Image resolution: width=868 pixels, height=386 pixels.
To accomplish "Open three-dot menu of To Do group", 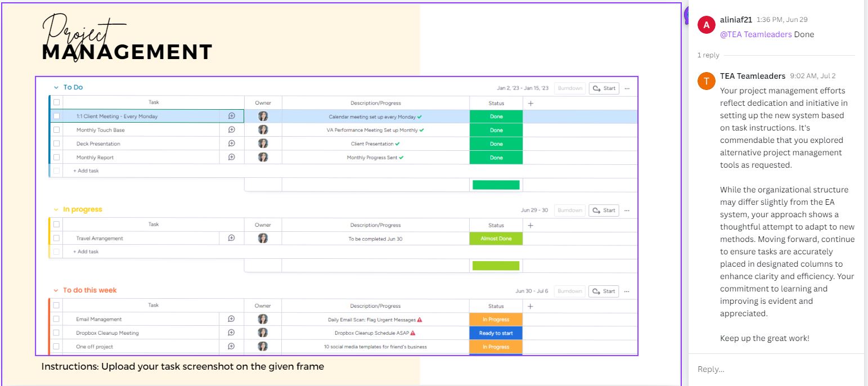I will pos(627,88).
